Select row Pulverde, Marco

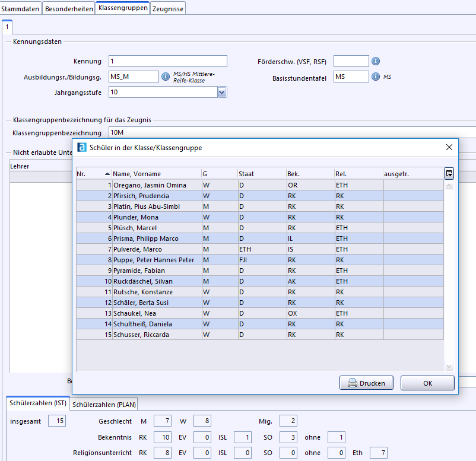coord(260,249)
